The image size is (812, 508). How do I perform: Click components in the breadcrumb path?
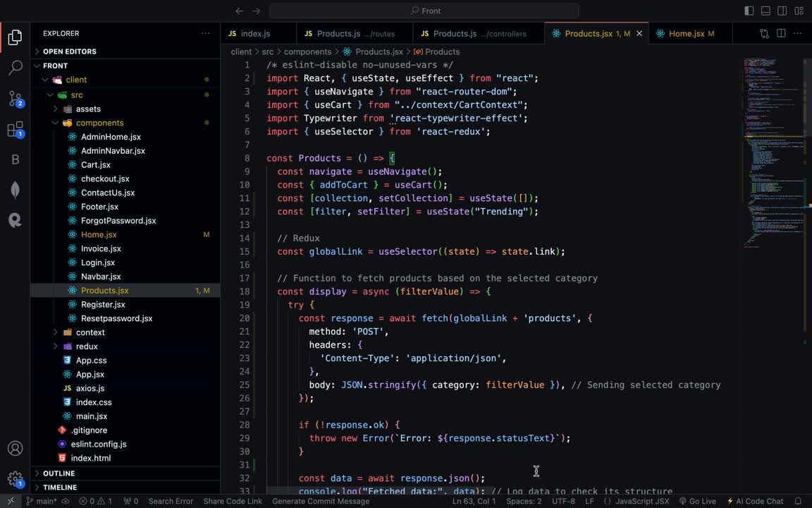[307, 52]
